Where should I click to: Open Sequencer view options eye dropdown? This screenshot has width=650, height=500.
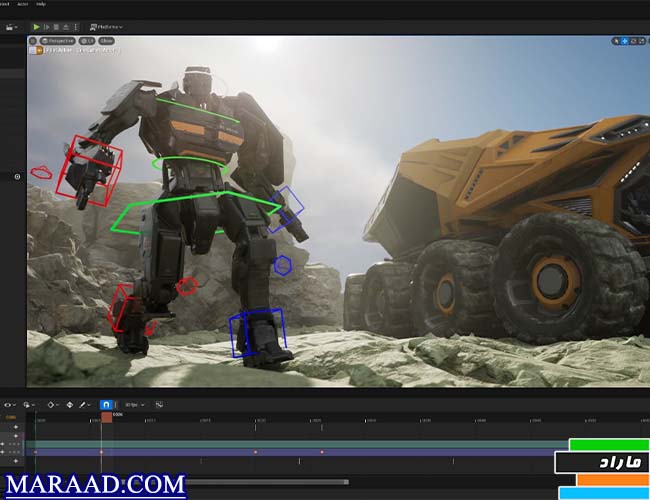[x=10, y=405]
